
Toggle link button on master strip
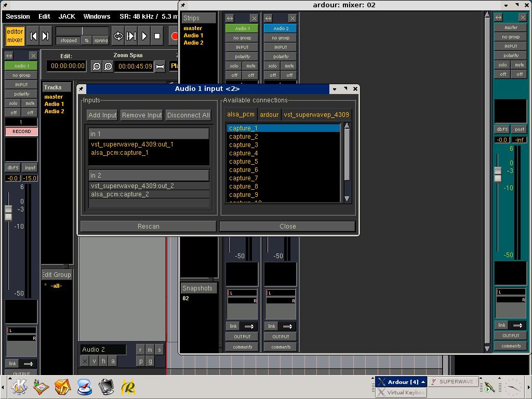(501, 325)
